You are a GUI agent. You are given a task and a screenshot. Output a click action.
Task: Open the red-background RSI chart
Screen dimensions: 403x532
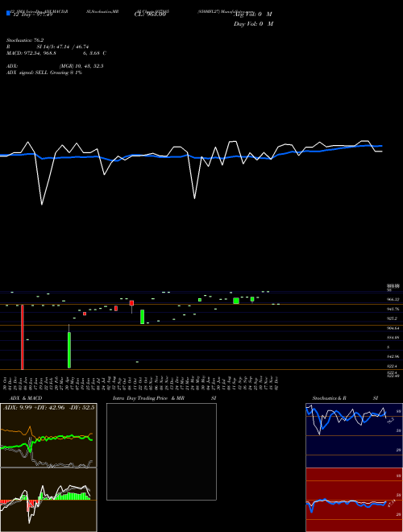coord(354,500)
